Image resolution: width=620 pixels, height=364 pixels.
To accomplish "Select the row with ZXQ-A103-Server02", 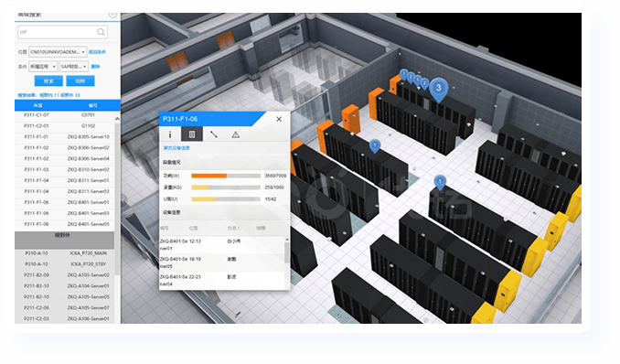I will (65, 275).
